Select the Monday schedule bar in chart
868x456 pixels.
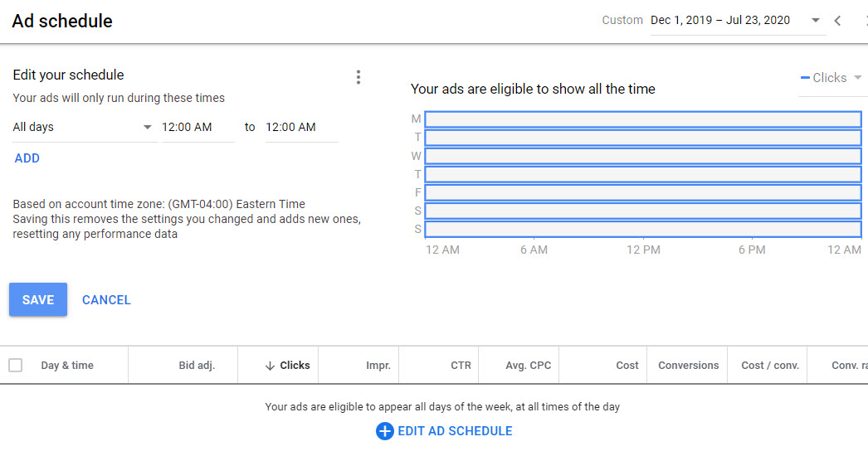tap(642, 119)
